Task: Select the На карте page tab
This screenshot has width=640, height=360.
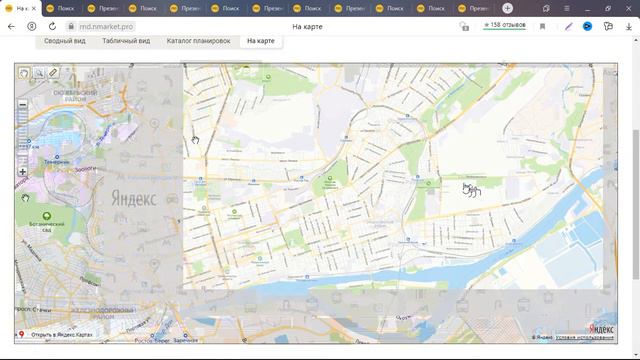Action: pyautogui.click(x=261, y=41)
